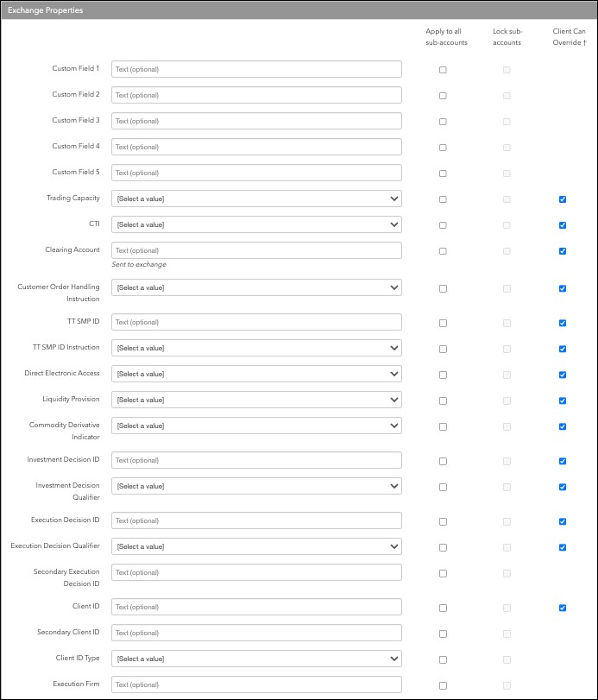The height and width of the screenshot is (700, 598).
Task: Open the Commodity Derivative Indicator dropdown
Action: point(256,426)
